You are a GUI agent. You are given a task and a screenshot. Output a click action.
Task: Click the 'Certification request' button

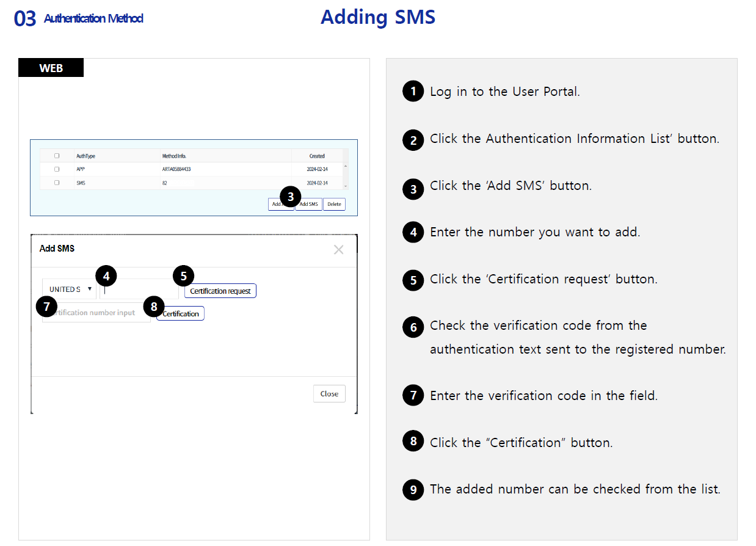[220, 291]
